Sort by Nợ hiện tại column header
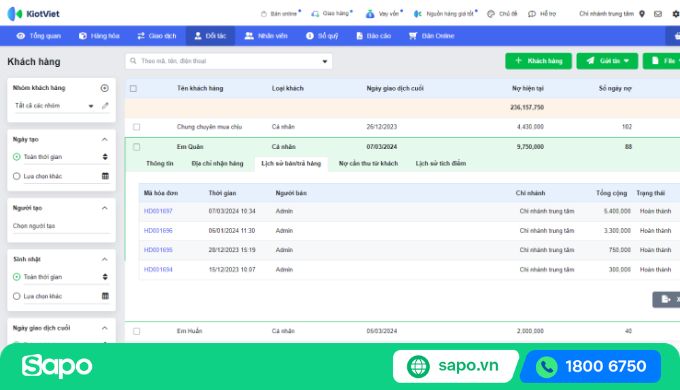Viewport: 680px width, 390px height. (527, 88)
